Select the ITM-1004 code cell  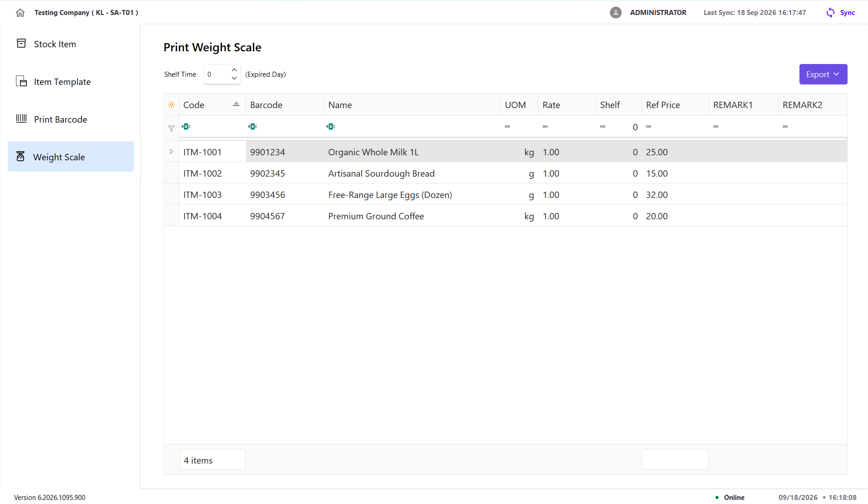click(x=212, y=216)
